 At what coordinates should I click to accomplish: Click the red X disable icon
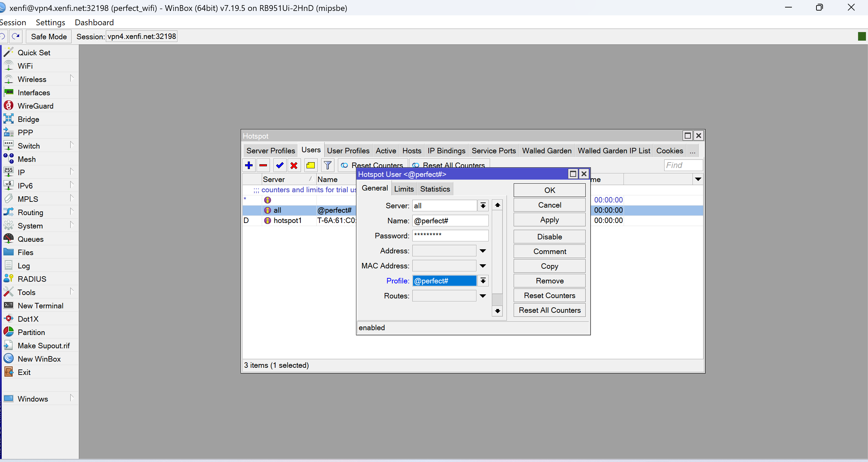[x=294, y=166]
